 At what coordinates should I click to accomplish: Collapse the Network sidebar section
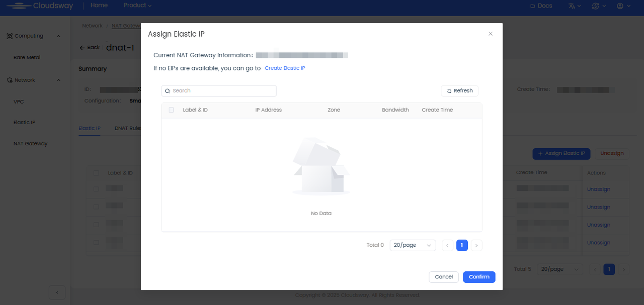[x=58, y=80]
